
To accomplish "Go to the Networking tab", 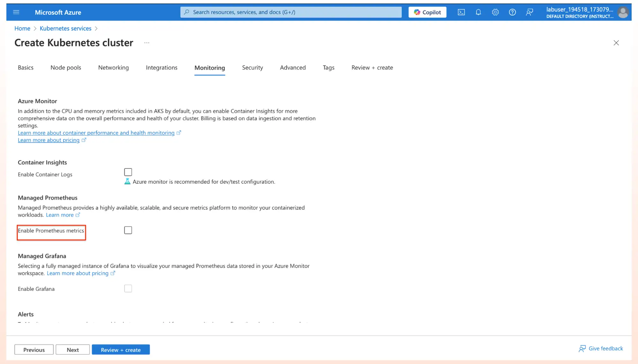I will [114, 68].
